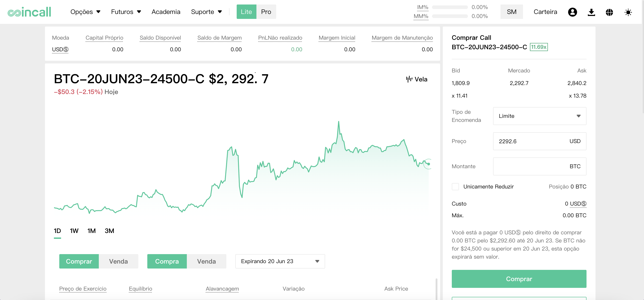Expand the Futuros dropdown menu
Viewport: 644px width, 300px height.
[126, 12]
